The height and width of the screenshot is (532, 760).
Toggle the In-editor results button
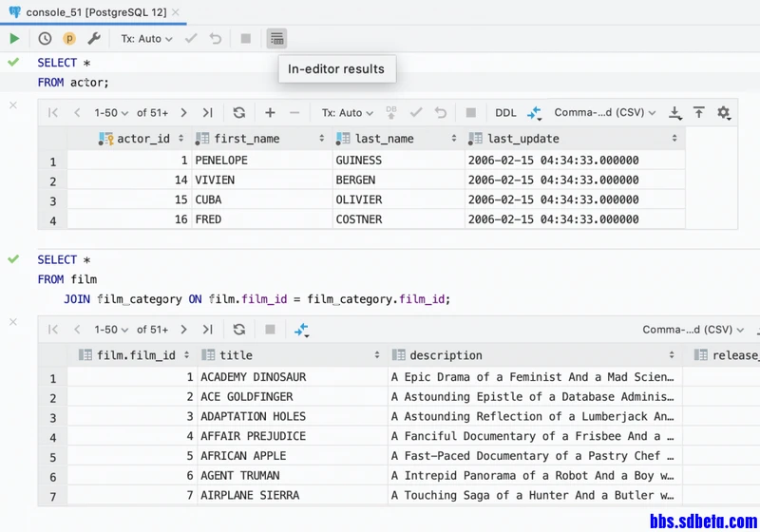click(x=276, y=38)
